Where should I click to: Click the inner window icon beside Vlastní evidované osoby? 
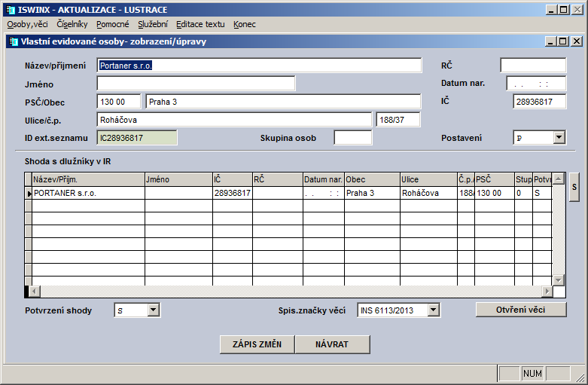coord(14,41)
